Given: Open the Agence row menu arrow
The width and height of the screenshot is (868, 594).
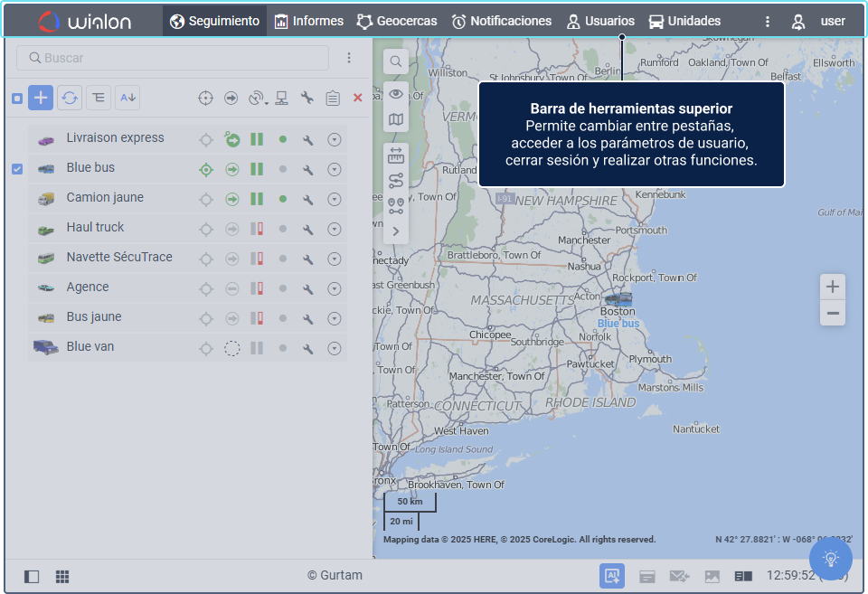Looking at the screenshot, I should click(x=334, y=289).
